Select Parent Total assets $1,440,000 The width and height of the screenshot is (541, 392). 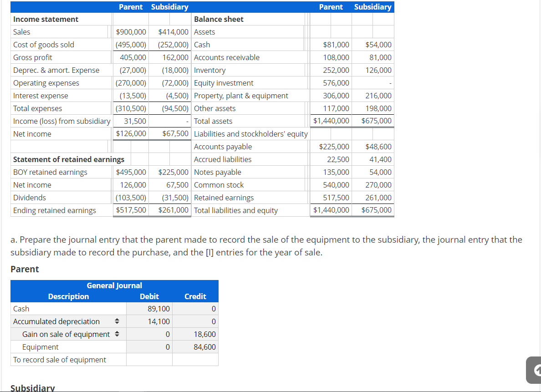coord(331,121)
